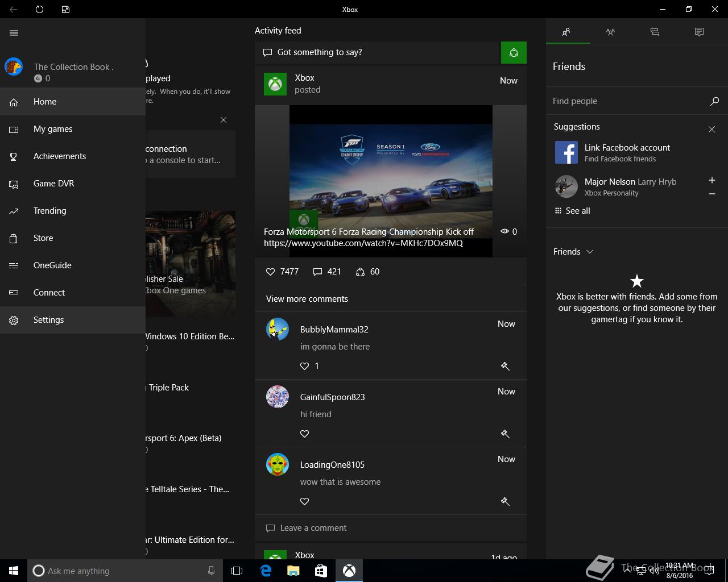This screenshot has width=728, height=582.
Task: Open Windows Store from the taskbar
Action: click(321, 571)
